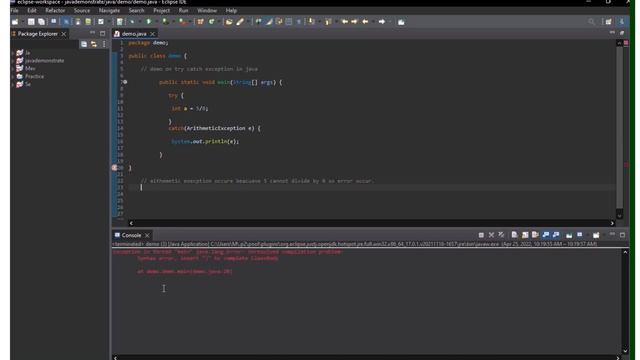Click the Open Type toolbar icon
The width and height of the screenshot is (640, 360).
click(x=229, y=22)
